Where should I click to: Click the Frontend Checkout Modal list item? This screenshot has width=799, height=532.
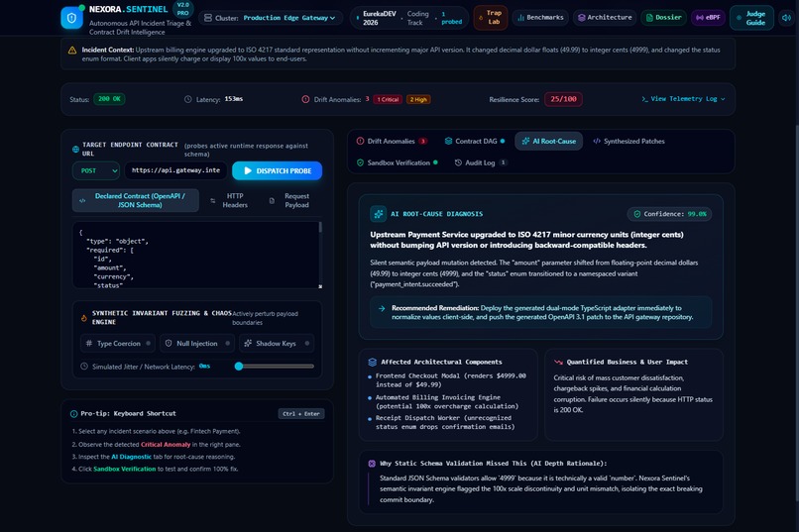coord(448,380)
